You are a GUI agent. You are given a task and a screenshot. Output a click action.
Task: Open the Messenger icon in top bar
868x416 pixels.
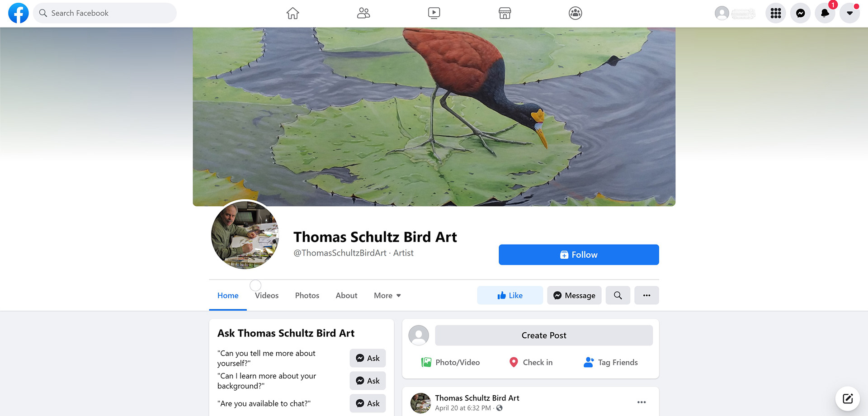pos(800,13)
